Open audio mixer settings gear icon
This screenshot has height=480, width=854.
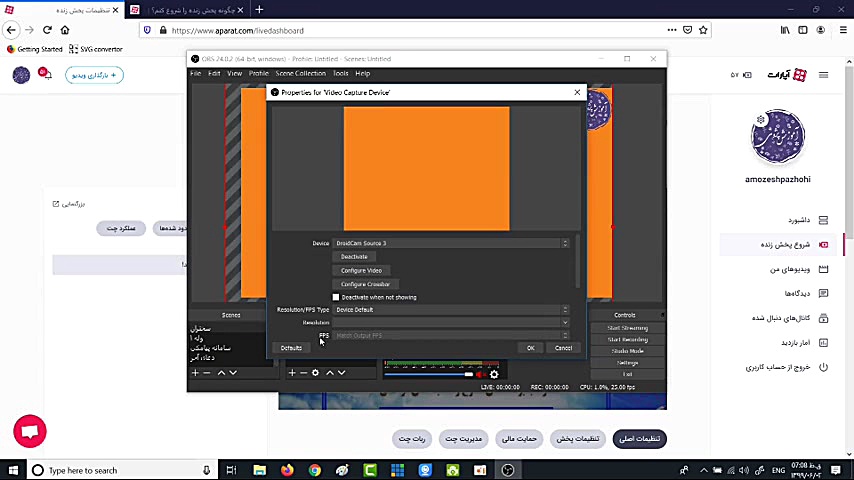tap(494, 374)
